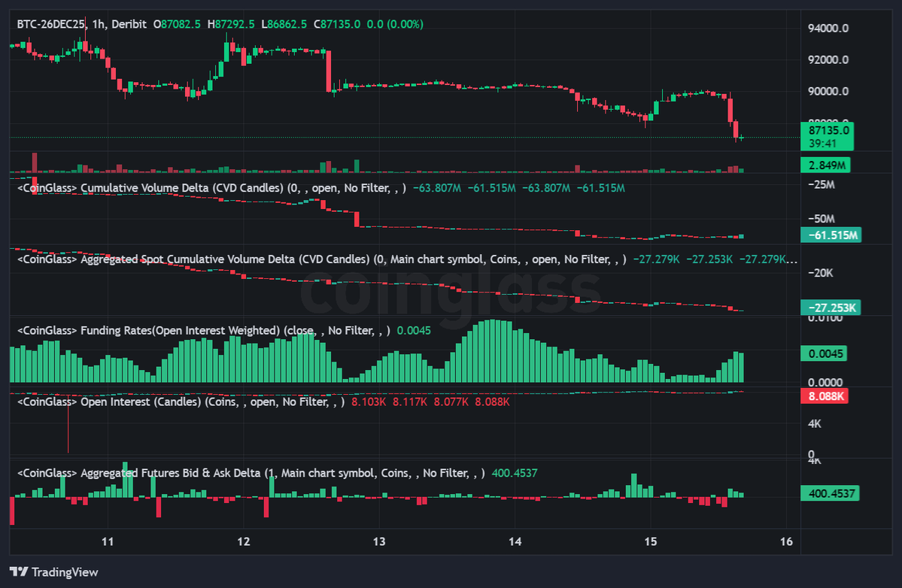Click the spot CVD label −27.253K
This screenshot has width=902, height=588.
[x=830, y=308]
